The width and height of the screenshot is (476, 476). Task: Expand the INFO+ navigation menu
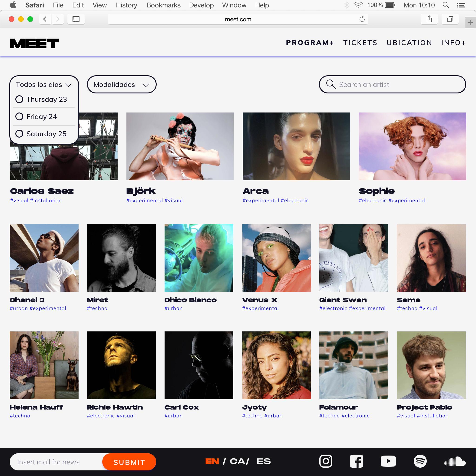click(x=453, y=43)
